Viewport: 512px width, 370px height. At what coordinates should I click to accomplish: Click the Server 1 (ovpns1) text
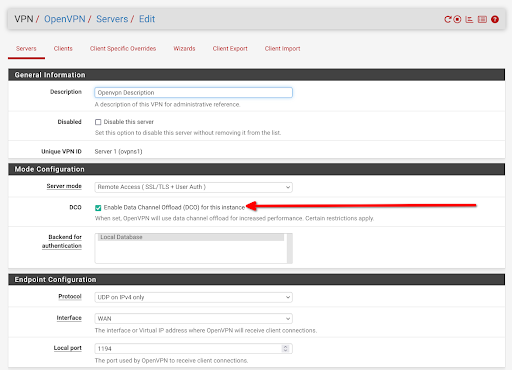click(118, 152)
